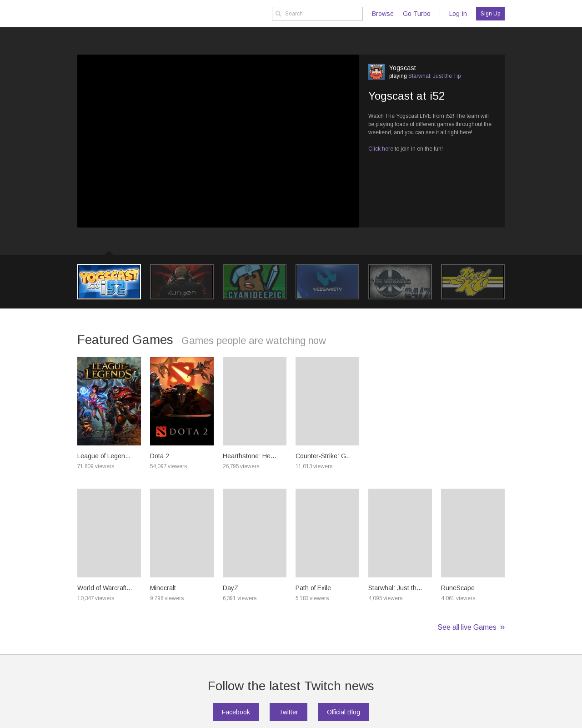The width and height of the screenshot is (582, 728).
Task: Open the Yogscast channel name link
Action: click(402, 68)
